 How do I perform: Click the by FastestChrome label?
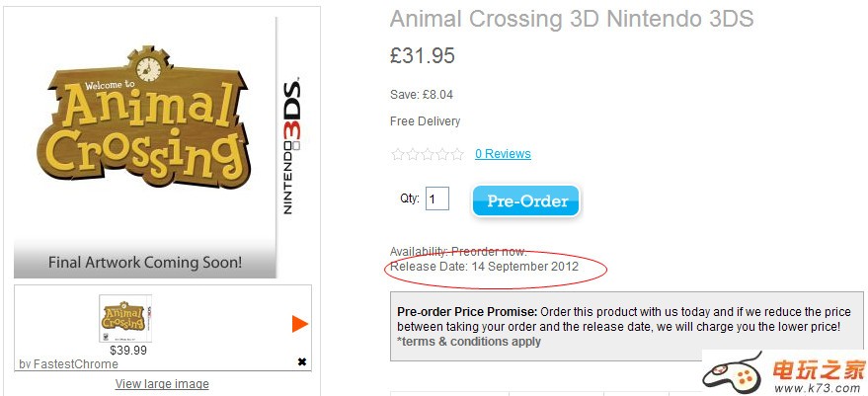68,364
